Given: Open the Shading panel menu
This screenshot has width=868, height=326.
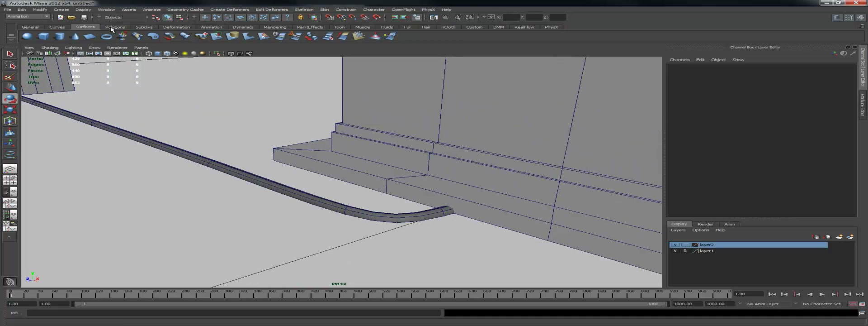Looking at the screenshot, I should (50, 48).
